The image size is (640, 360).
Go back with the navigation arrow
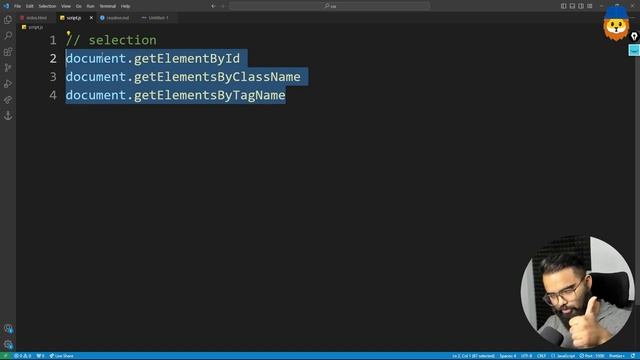point(213,6)
